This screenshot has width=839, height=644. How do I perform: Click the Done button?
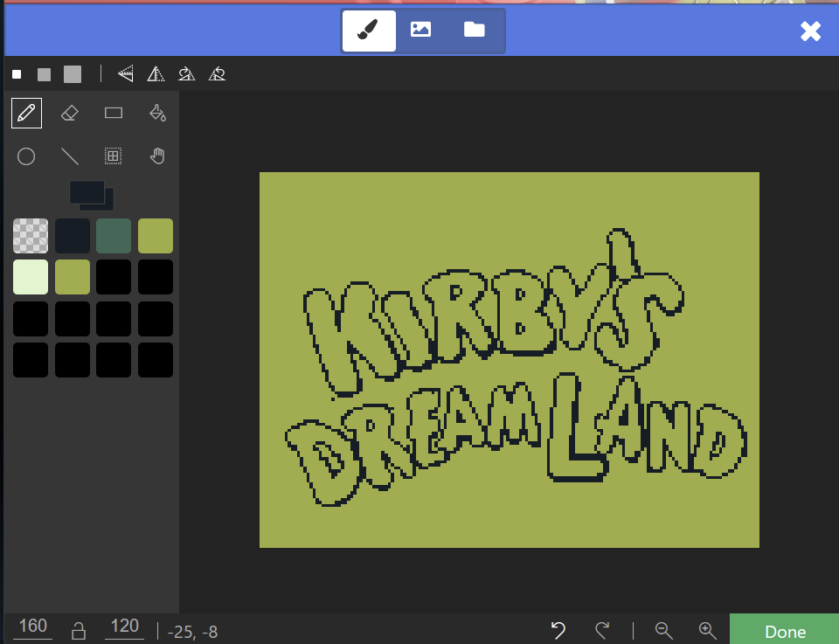pos(785,629)
